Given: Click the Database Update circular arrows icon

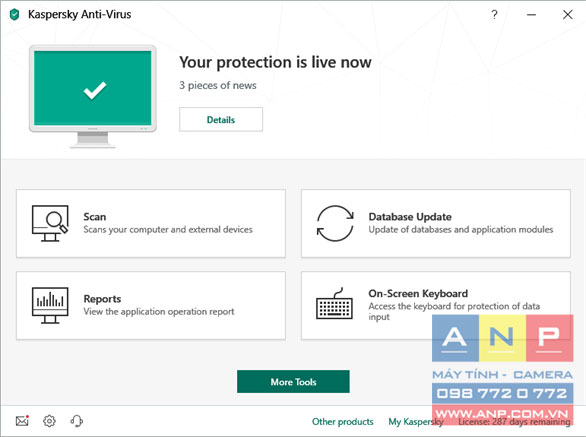Looking at the screenshot, I should click(x=335, y=223).
